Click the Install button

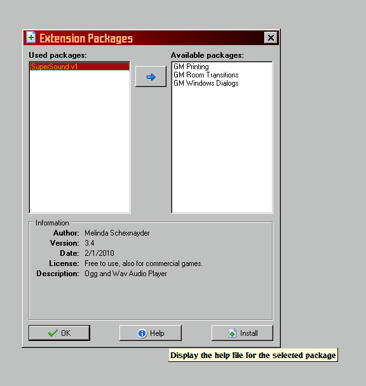pos(242,333)
